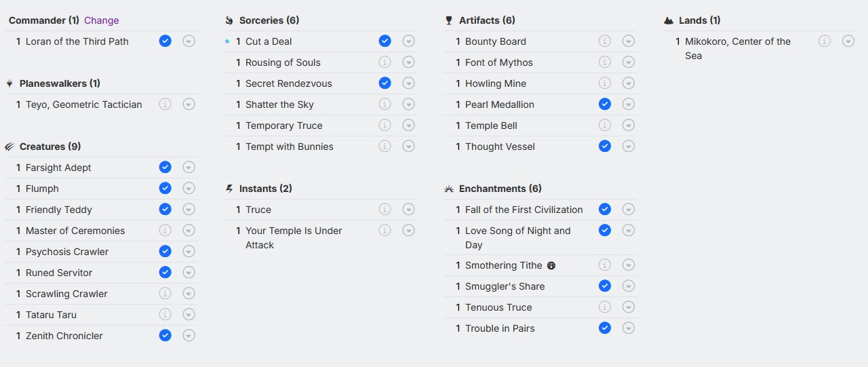868x367 pixels.
Task: Toggle the blue check for Cut a Deal
Action: click(384, 41)
